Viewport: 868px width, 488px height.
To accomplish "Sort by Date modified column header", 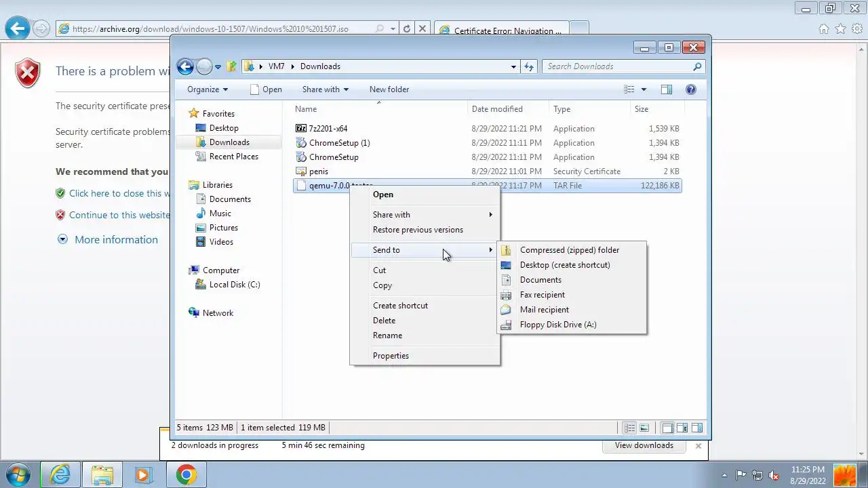I will pyautogui.click(x=508, y=109).
